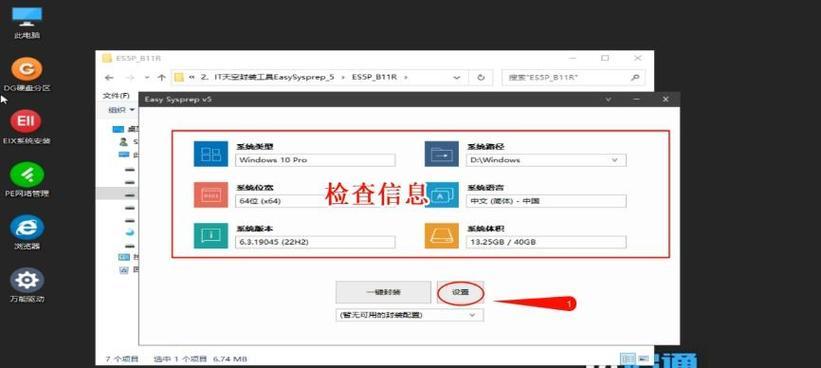Click IT天空封装工具EasySysprep_5 breadcrumb
The width and height of the screenshot is (821, 368).
pyautogui.click(x=274, y=77)
